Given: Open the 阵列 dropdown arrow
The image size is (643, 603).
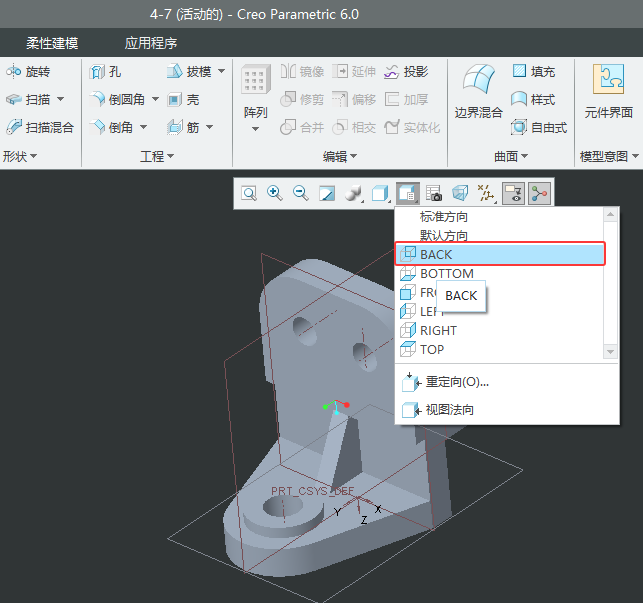Looking at the screenshot, I should tap(255, 129).
